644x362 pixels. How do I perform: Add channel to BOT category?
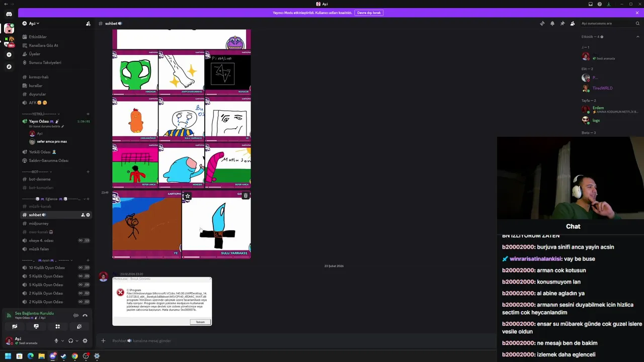88,172
